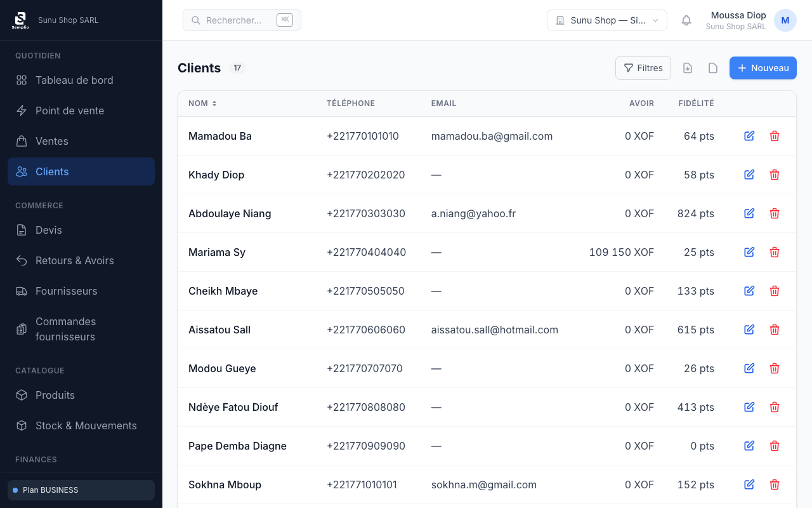Click the Nouveau button to add client

coord(763,68)
